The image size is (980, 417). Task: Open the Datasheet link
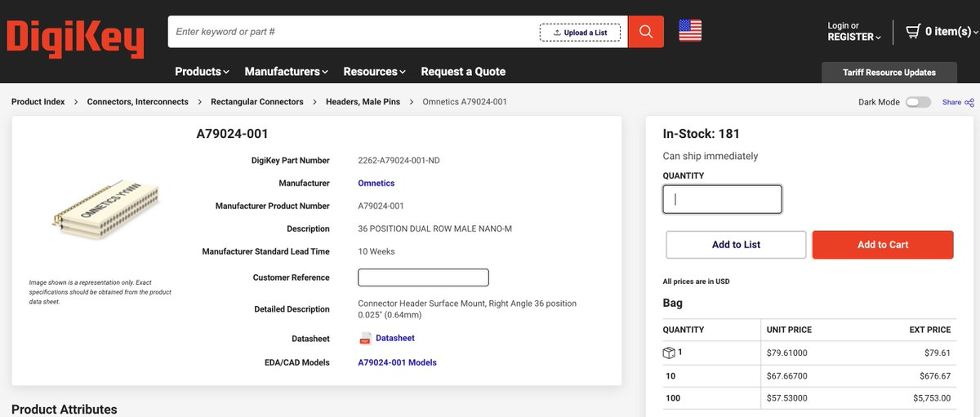click(x=395, y=338)
